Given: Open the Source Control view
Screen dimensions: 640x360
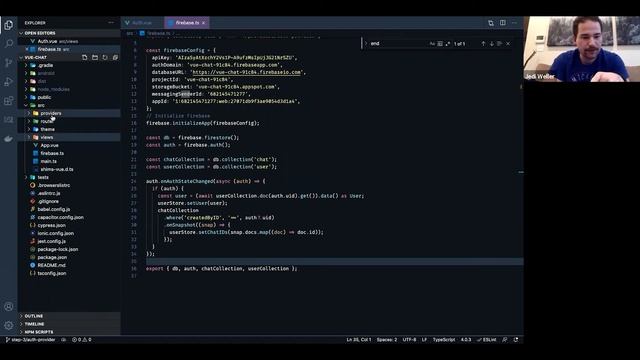Looking at the screenshot, I should (9, 62).
